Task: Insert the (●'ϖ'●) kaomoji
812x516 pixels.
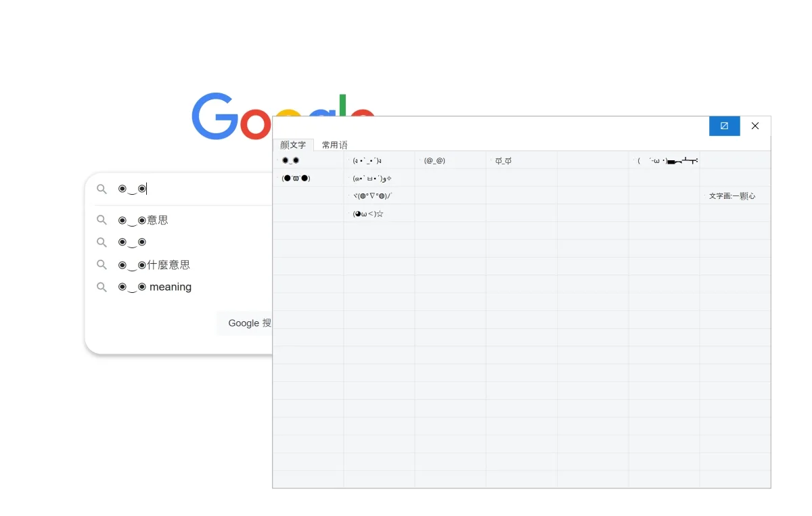Action: click(308, 178)
